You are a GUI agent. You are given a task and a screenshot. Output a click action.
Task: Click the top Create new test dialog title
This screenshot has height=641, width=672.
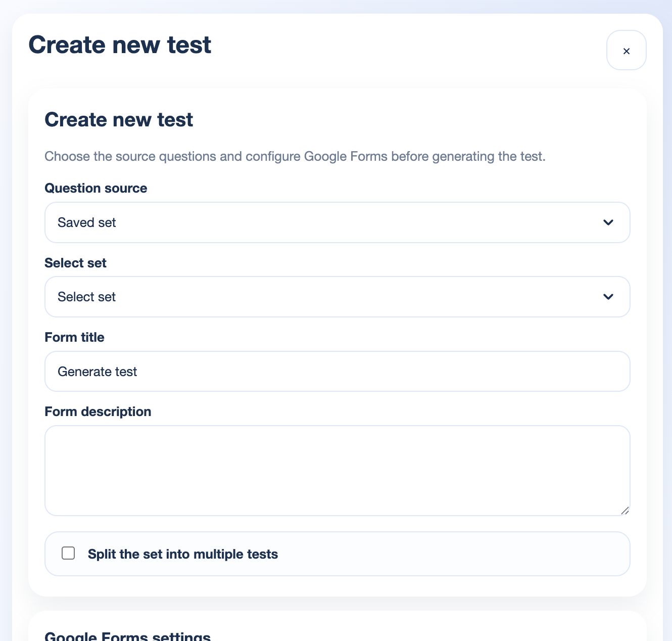[x=120, y=44]
